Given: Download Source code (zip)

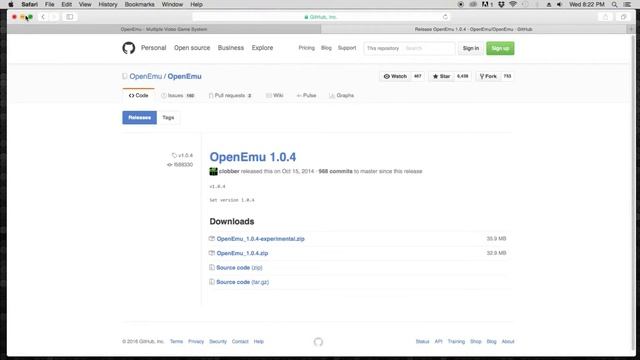Looking at the screenshot, I should click(239, 268).
